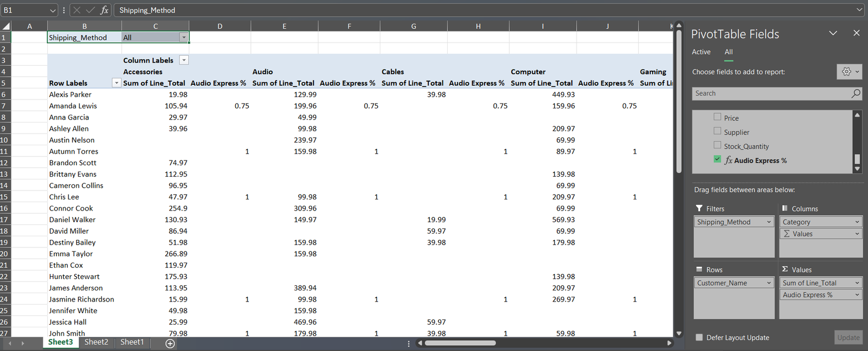Click the worksheet vertical scrollbar thumb

click(679, 102)
